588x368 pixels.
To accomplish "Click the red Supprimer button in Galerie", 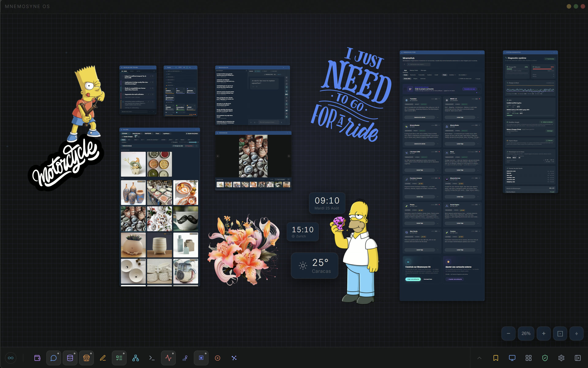I will tap(189, 146).
